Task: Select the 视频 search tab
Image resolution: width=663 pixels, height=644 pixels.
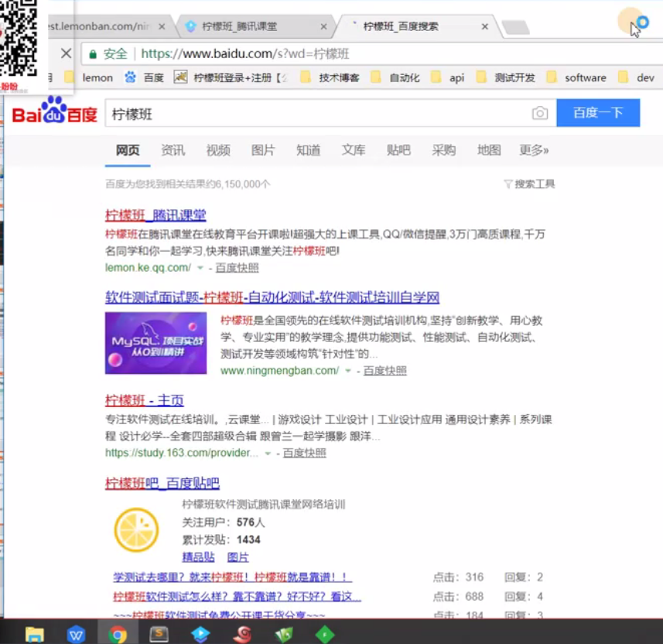Action: pyautogui.click(x=218, y=150)
